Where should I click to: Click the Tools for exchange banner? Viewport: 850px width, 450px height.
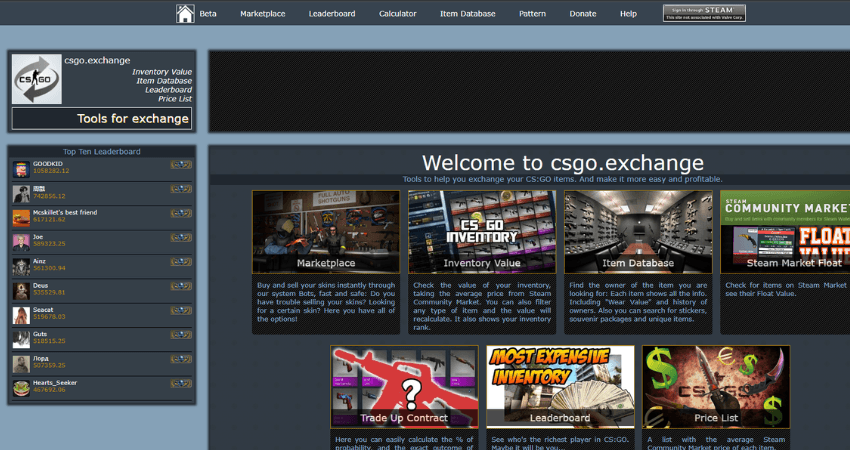tap(102, 119)
